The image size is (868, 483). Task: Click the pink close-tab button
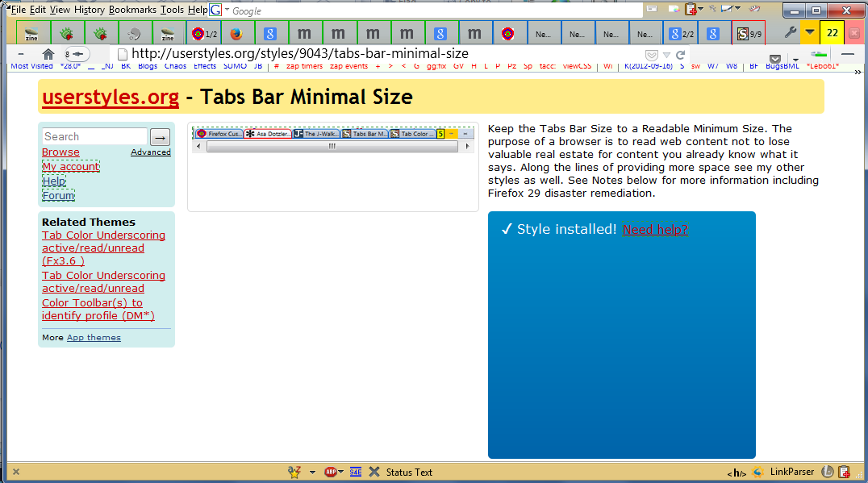854,33
